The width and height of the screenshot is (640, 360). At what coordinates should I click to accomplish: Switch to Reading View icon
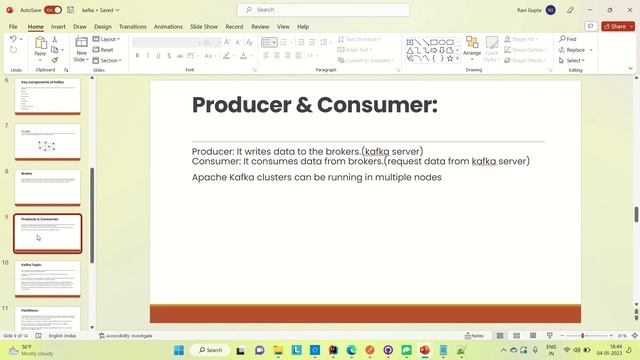[533, 336]
